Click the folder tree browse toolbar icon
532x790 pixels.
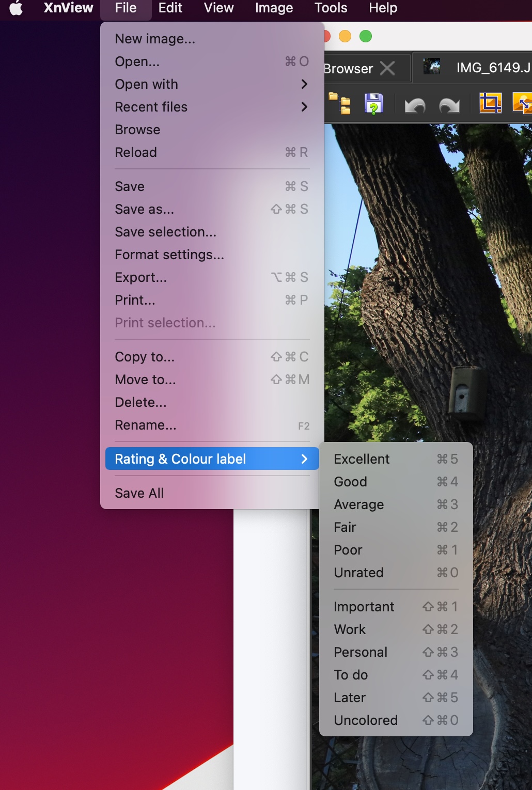coord(339,103)
